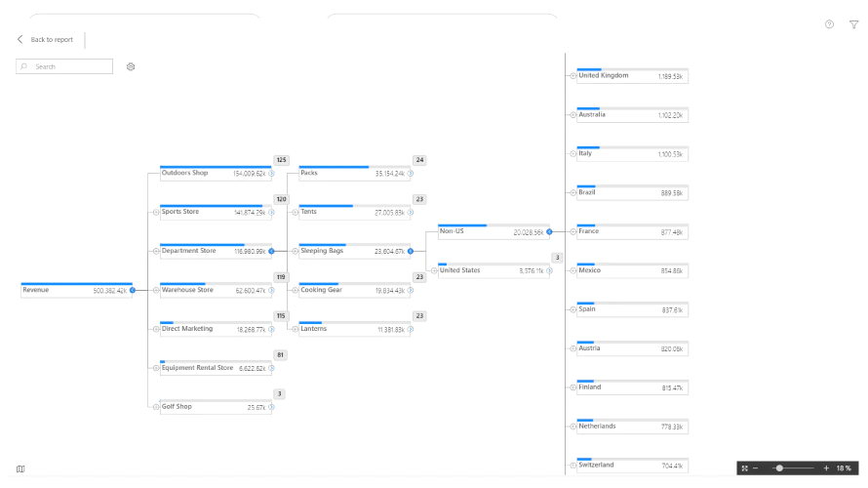Screen dimensions: 868x488
Task: Click Back to report link
Action: (52, 39)
